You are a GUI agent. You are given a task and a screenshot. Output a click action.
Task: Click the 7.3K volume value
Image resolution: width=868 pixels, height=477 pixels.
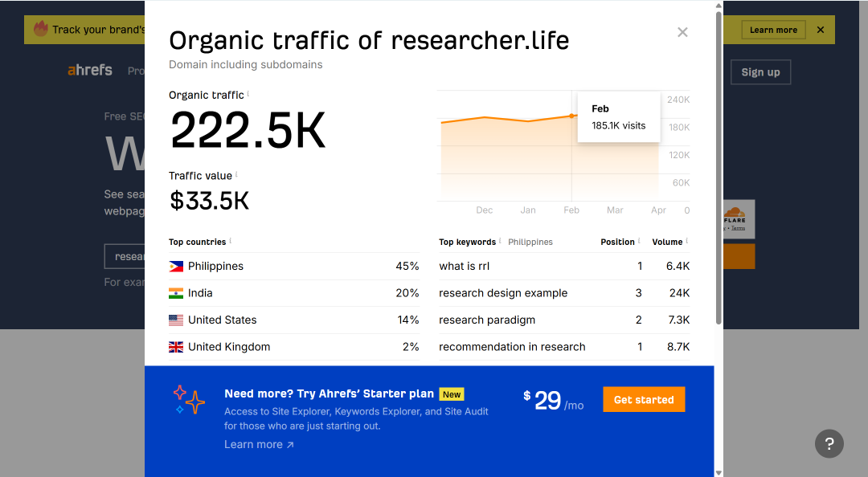coord(678,320)
